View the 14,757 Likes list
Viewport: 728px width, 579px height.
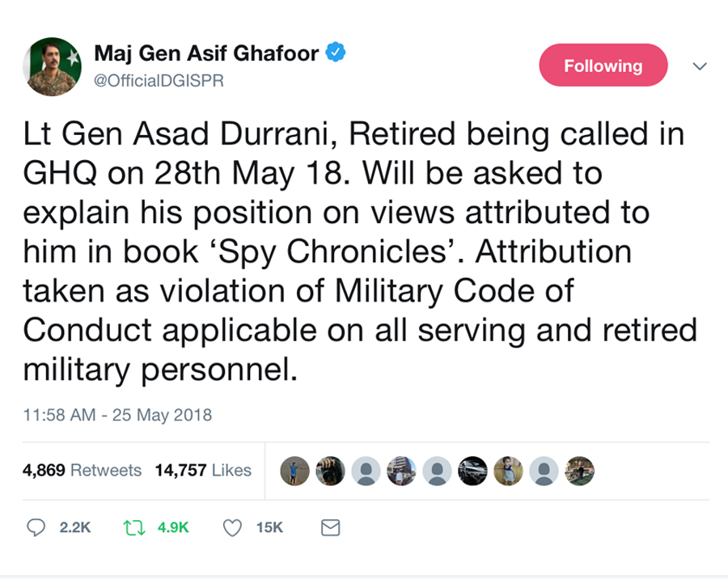click(x=203, y=470)
